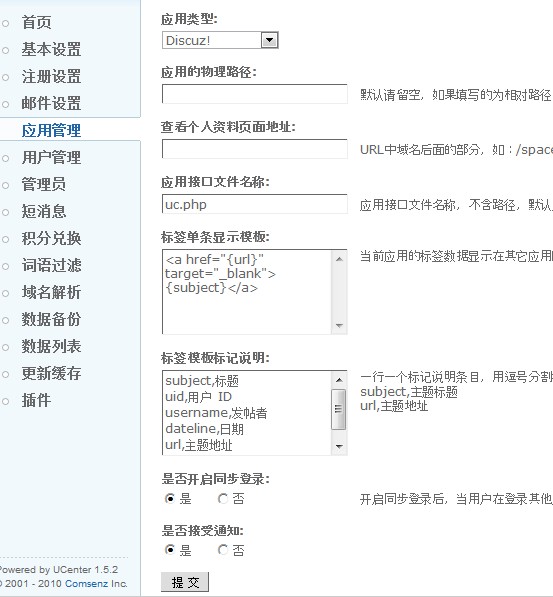The width and height of the screenshot is (553, 597).
Task: Open the 应用类型 Discuz! dropdown arrow
Action: point(270,40)
